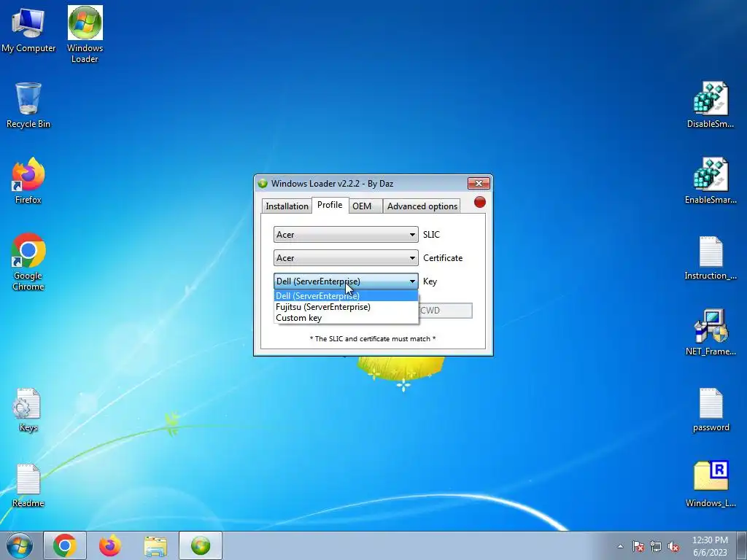The image size is (747, 560).
Task: Choose Dell (ServerEnterprise) list option
Action: point(346,296)
